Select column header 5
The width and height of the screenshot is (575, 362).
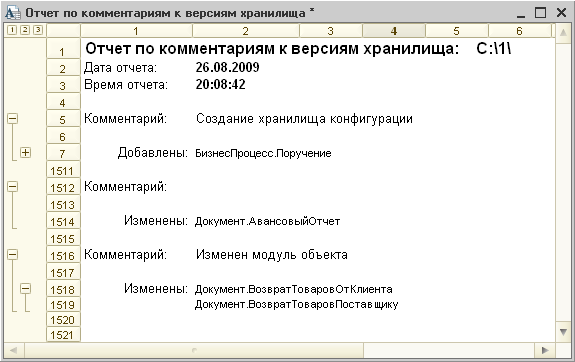tap(457, 31)
